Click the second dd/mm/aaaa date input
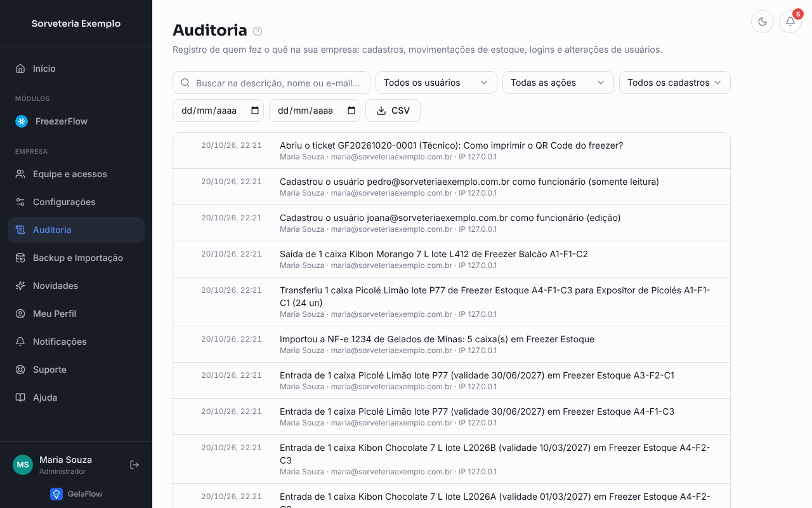This screenshot has width=812, height=508. [x=315, y=110]
